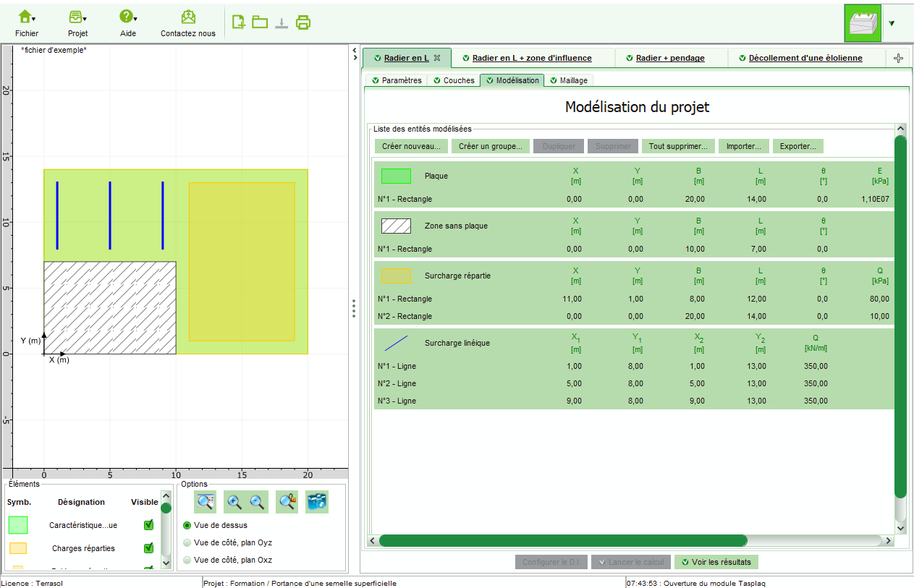Click the green Caractéristique symbol swatch

tap(18, 525)
